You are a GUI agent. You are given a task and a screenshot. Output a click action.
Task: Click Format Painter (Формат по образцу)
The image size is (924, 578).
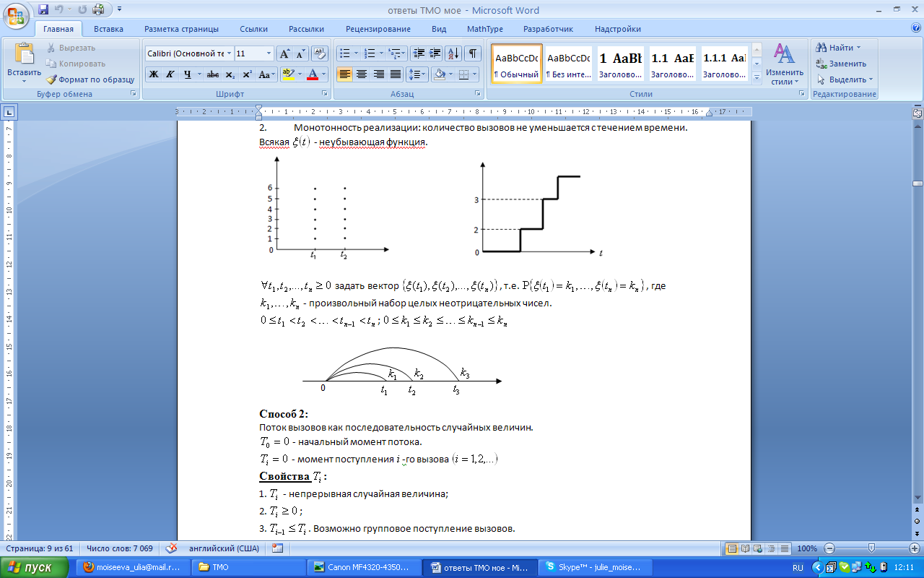click(91, 79)
